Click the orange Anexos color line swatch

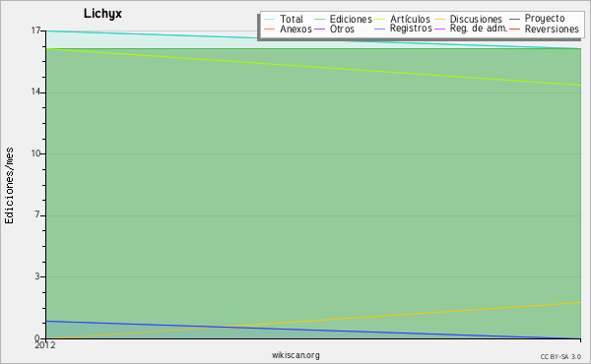pos(270,29)
